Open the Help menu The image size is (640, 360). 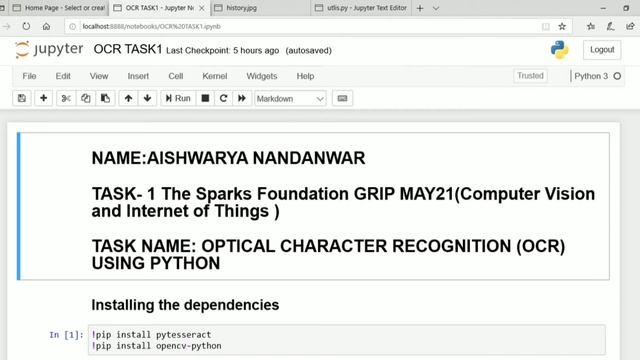(x=305, y=76)
